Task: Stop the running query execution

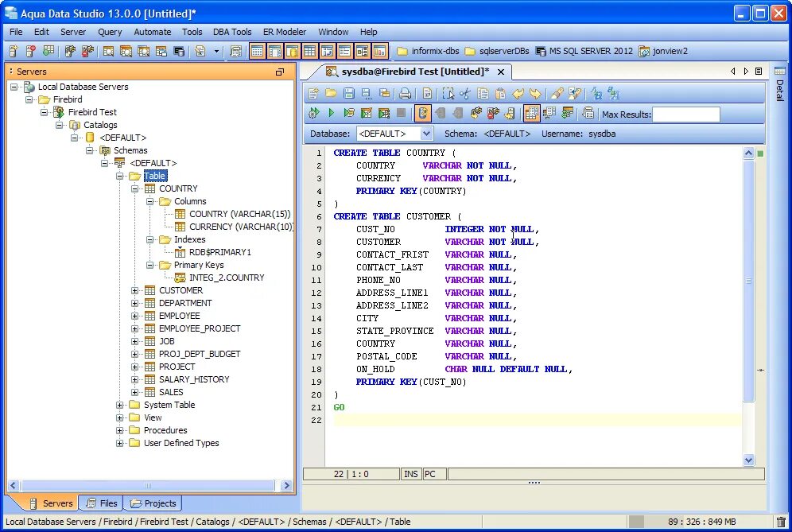Action: [399, 113]
